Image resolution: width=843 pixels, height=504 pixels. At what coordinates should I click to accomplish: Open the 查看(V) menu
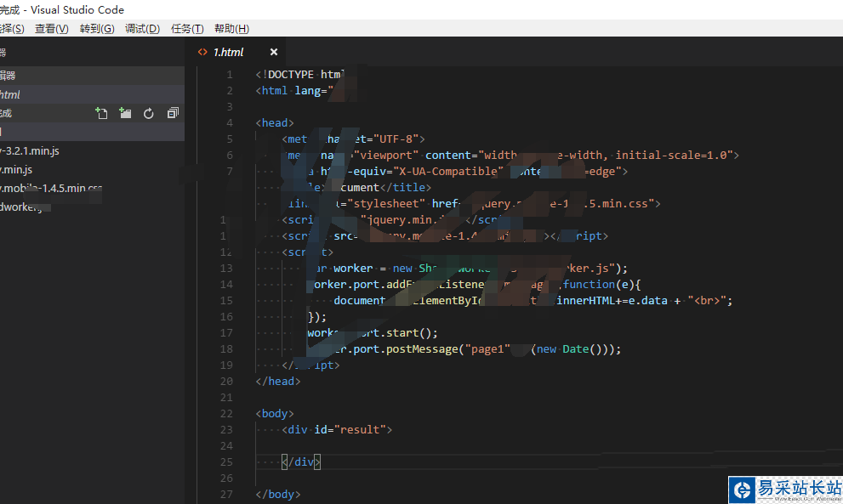click(x=52, y=29)
